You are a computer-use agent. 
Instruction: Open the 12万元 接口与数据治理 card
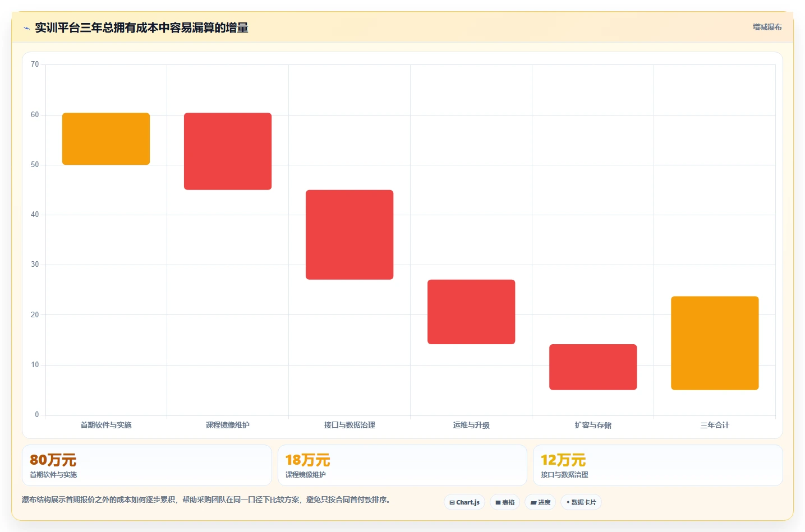[657, 465]
